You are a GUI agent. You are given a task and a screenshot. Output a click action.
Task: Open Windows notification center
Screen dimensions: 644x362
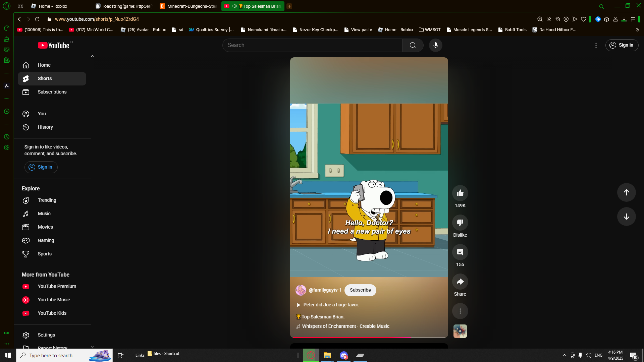[x=634, y=356]
